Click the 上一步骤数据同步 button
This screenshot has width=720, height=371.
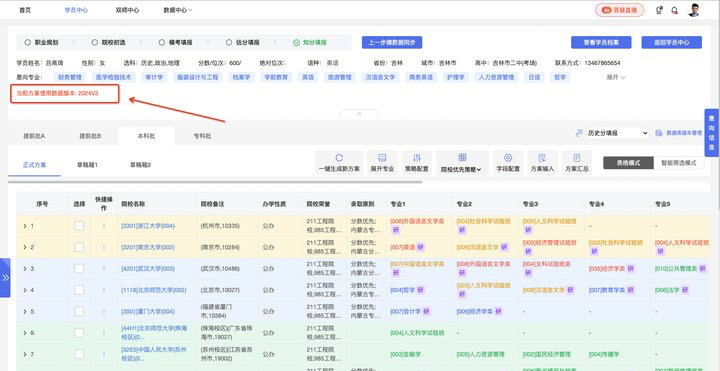coord(392,42)
